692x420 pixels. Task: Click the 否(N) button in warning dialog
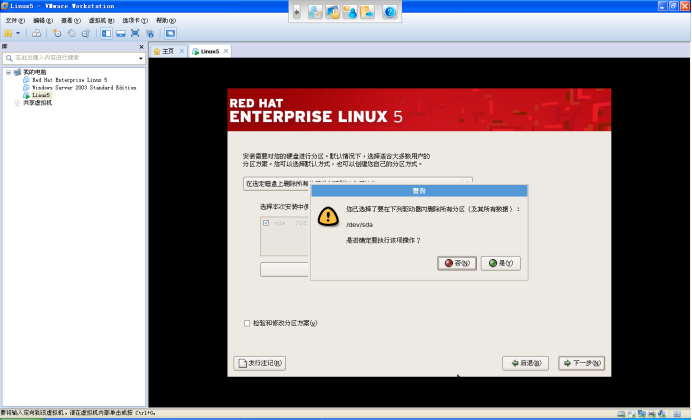coord(457,263)
